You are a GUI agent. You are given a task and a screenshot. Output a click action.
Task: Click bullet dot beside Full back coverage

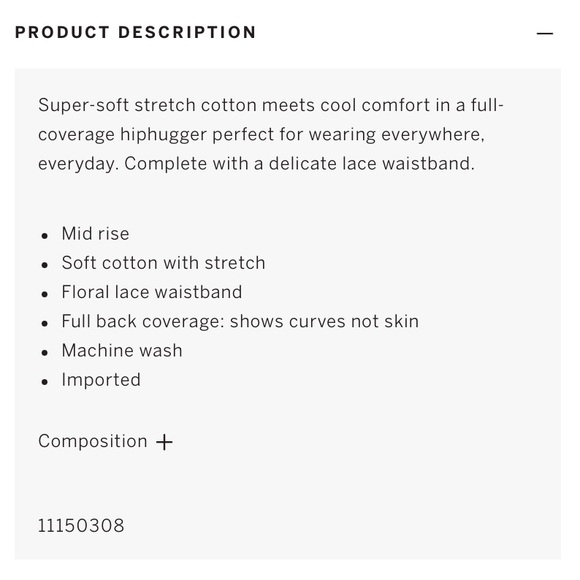pyautogui.click(x=45, y=323)
